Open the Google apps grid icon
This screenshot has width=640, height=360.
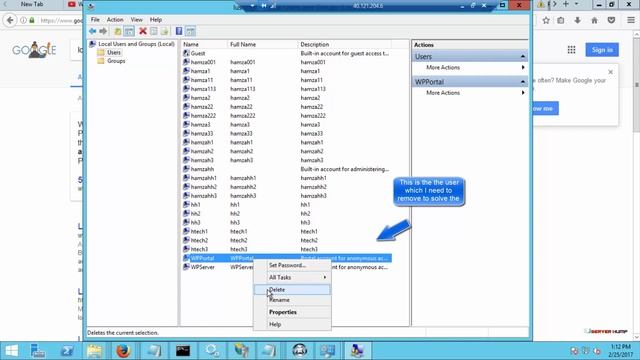coord(571,50)
